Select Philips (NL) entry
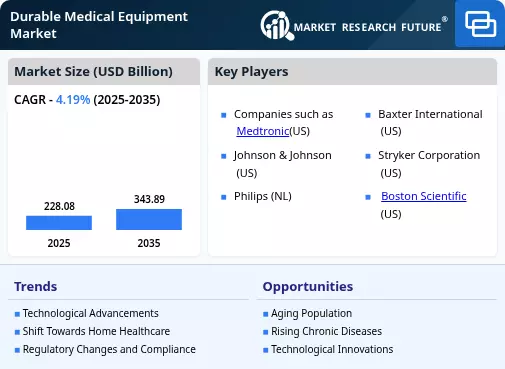 263,196
